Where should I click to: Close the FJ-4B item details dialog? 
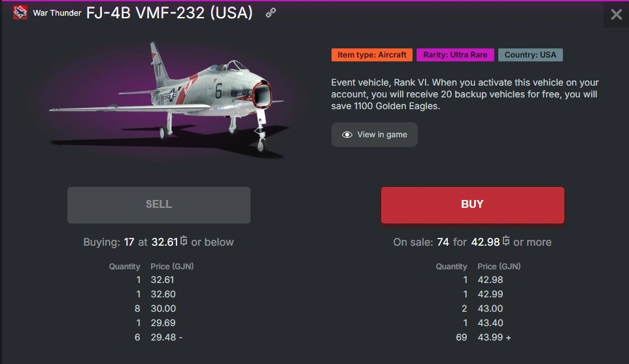616,14
